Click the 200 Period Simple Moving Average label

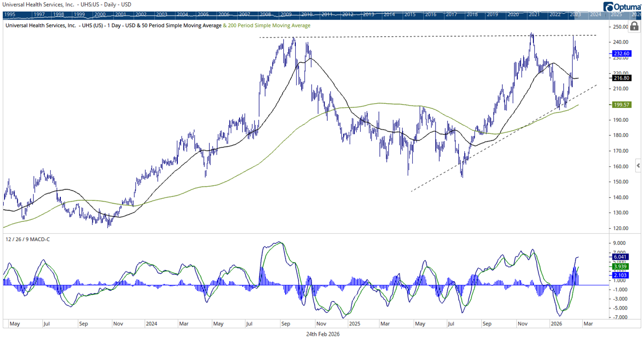coord(267,26)
